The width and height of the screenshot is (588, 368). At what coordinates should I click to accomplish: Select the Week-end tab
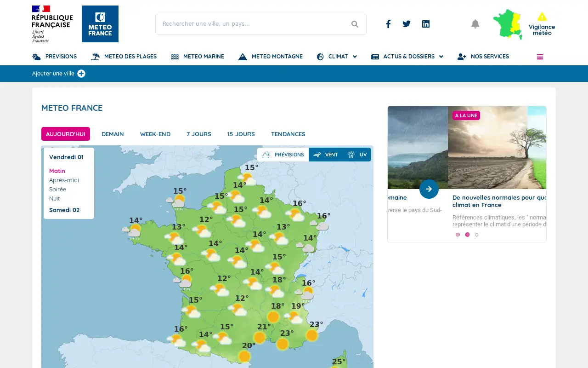coord(155,134)
